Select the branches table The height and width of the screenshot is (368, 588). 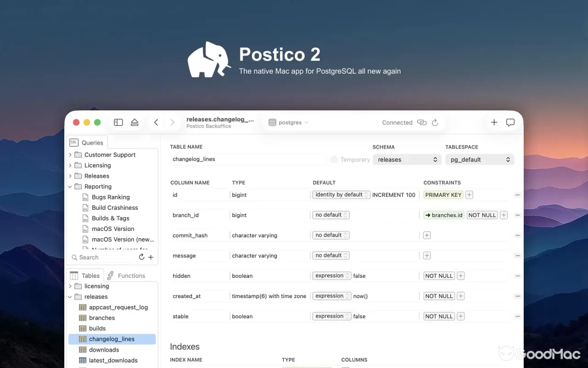(x=102, y=318)
